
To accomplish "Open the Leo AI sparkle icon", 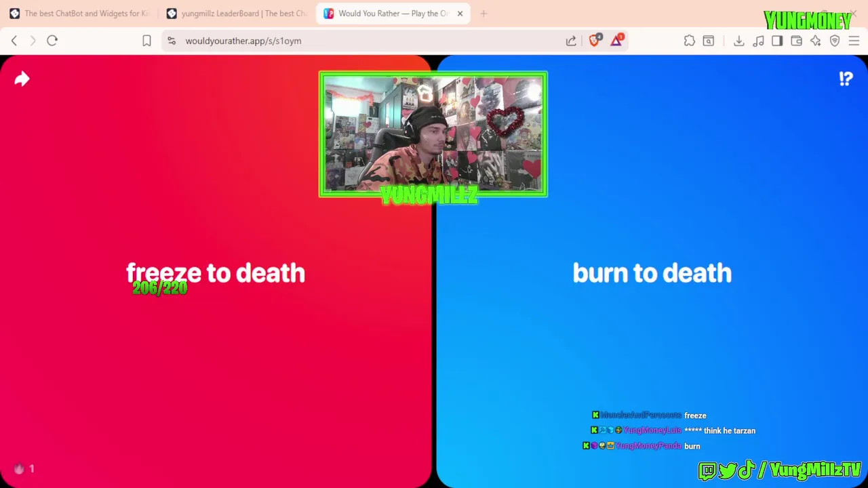I will tap(816, 41).
